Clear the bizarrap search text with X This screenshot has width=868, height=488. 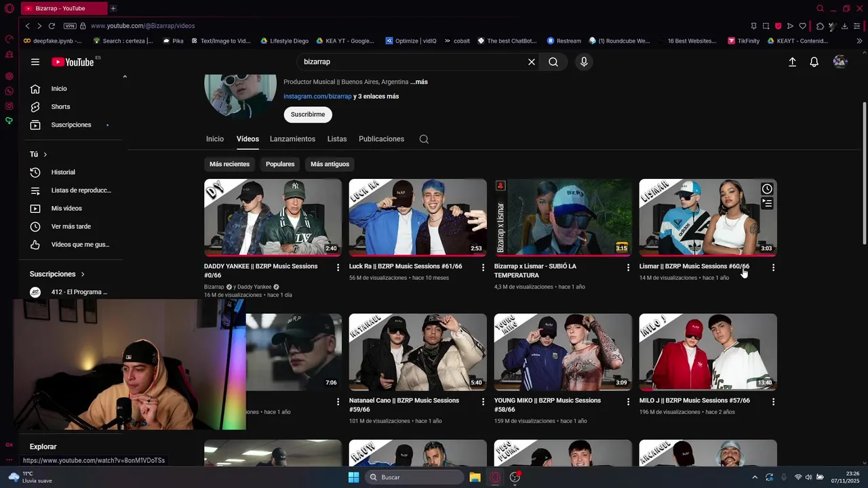[532, 62]
